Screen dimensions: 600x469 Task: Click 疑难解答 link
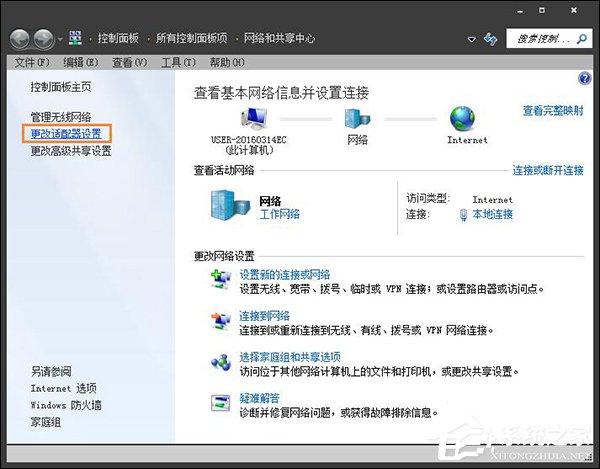coord(259,398)
